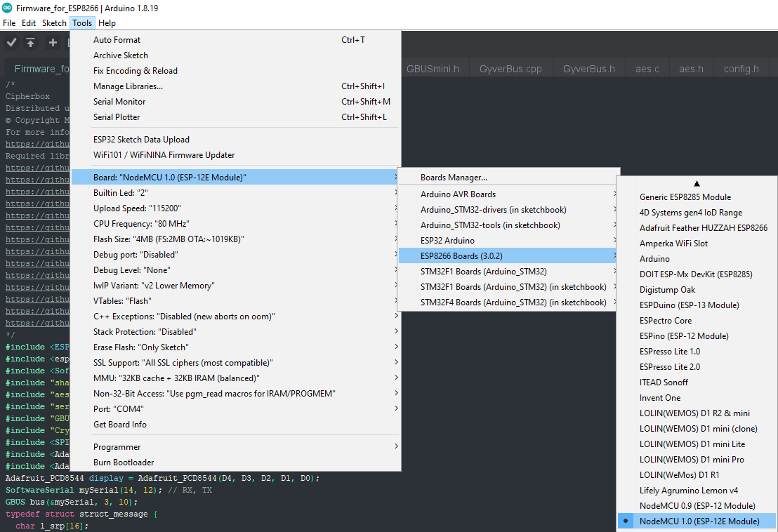Open the Stack Protection setting
The height and width of the screenshot is (532, 778).
(236, 332)
